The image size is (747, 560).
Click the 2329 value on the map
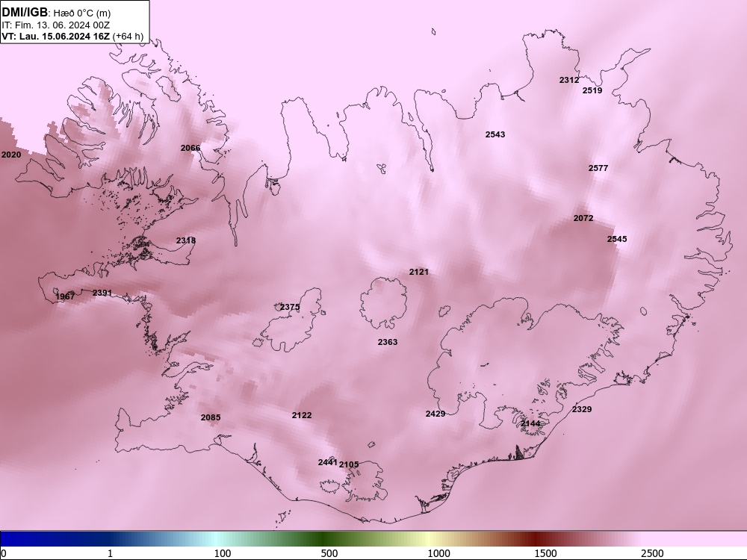(x=582, y=409)
